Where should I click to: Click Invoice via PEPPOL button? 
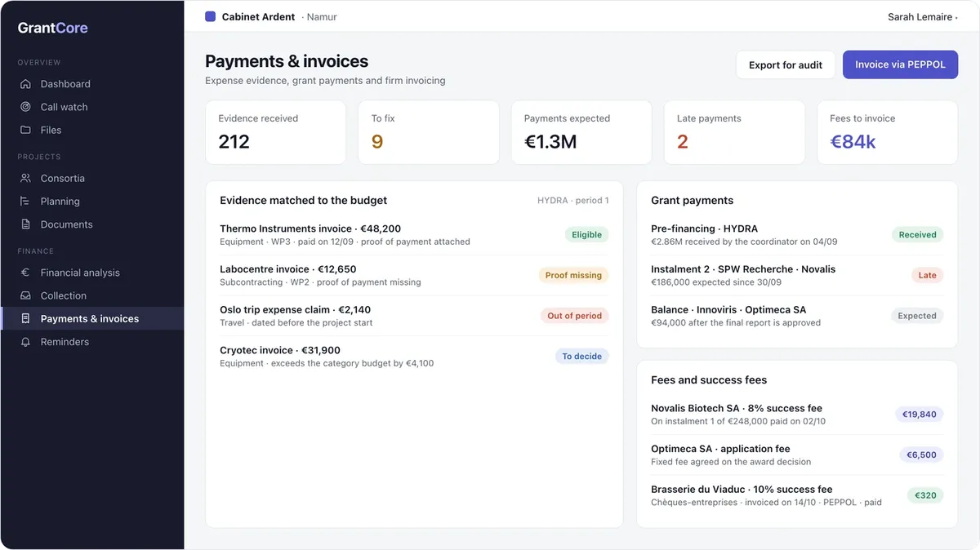pyautogui.click(x=900, y=64)
